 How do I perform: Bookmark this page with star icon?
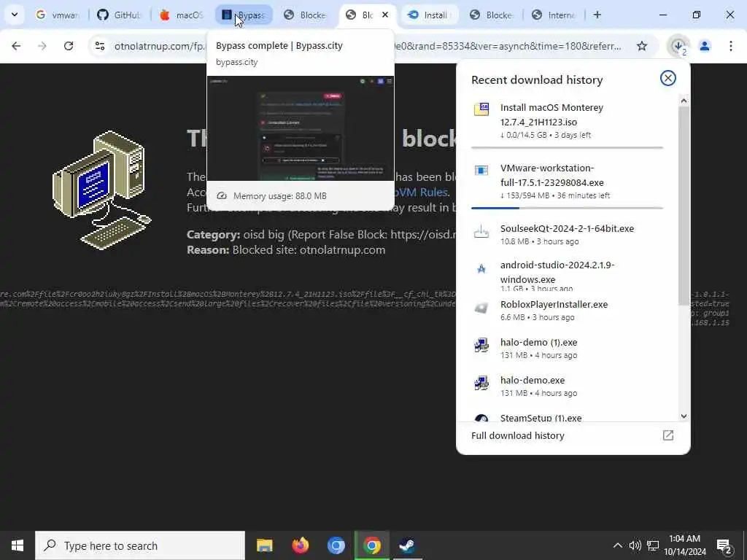tap(642, 46)
